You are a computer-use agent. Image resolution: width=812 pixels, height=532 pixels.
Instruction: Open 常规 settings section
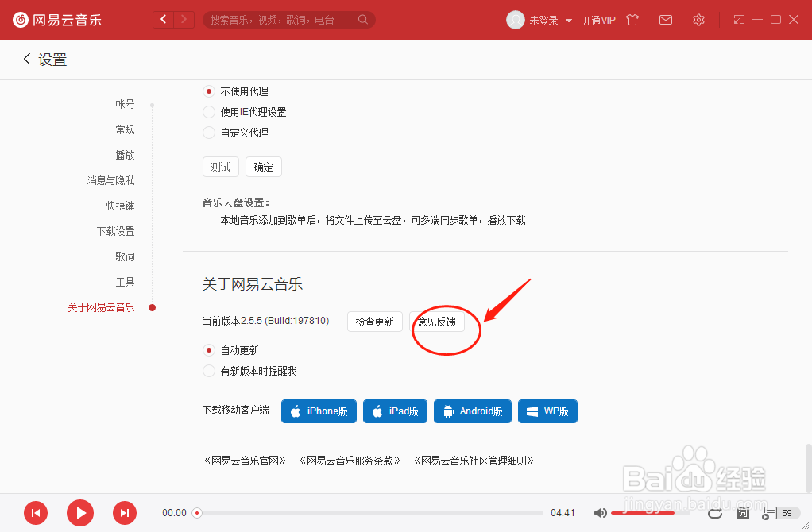click(x=125, y=129)
